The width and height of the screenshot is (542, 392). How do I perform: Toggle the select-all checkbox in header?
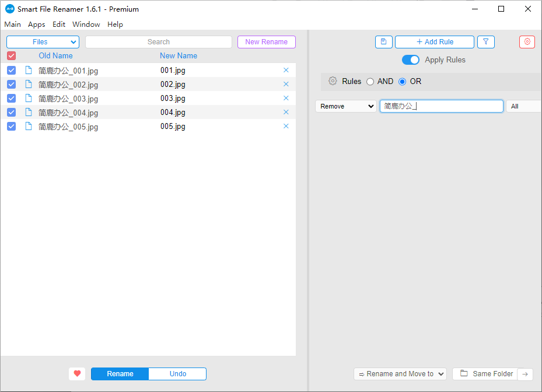11,56
